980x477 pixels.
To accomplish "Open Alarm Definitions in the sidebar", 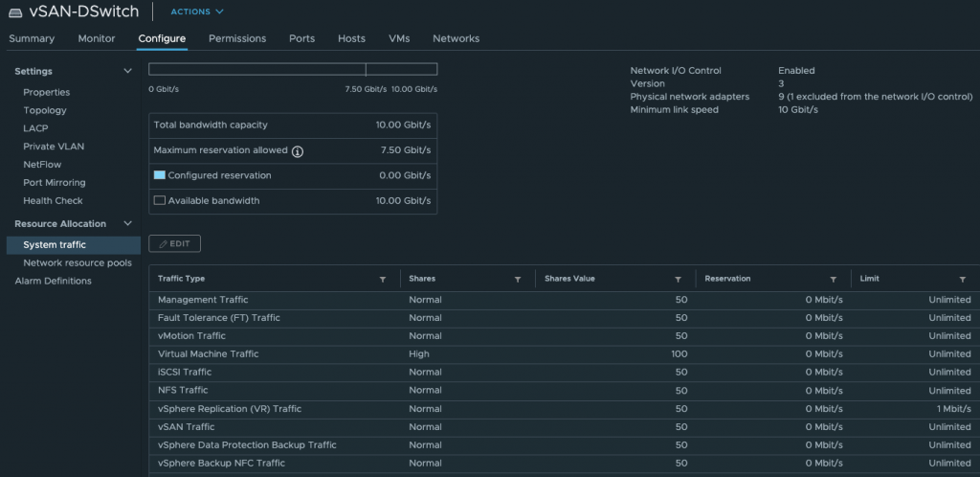I will coord(54,282).
